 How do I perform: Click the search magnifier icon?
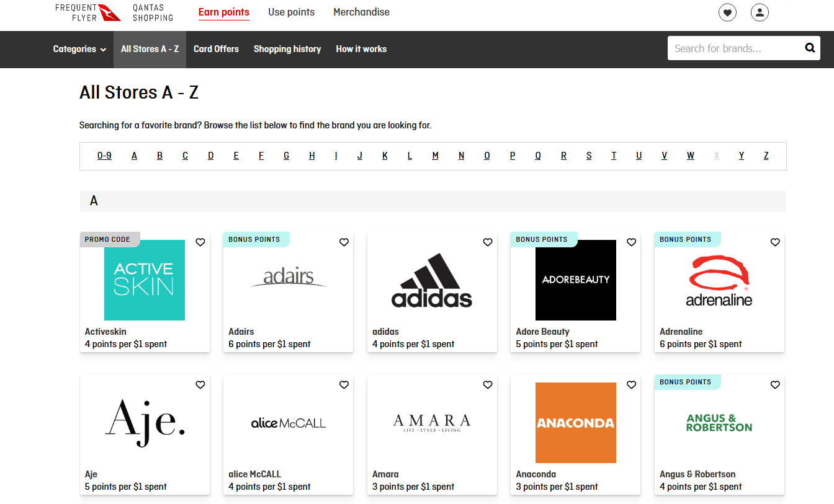810,48
